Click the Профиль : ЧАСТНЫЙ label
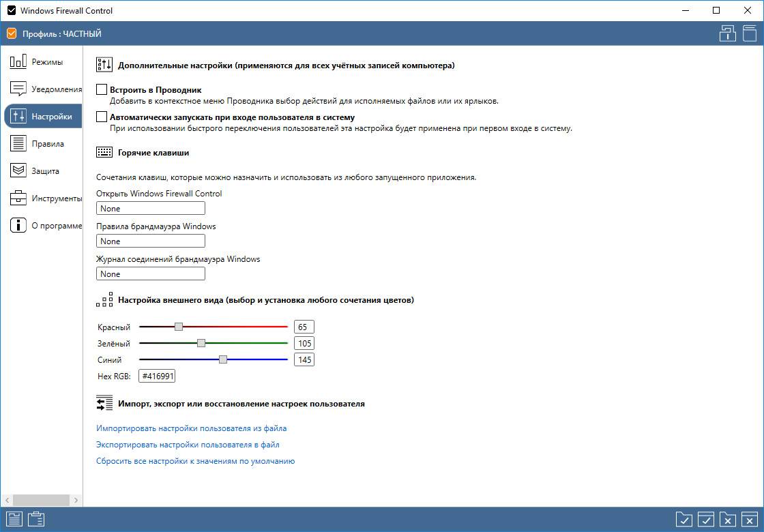The width and height of the screenshot is (764, 532). pos(62,34)
